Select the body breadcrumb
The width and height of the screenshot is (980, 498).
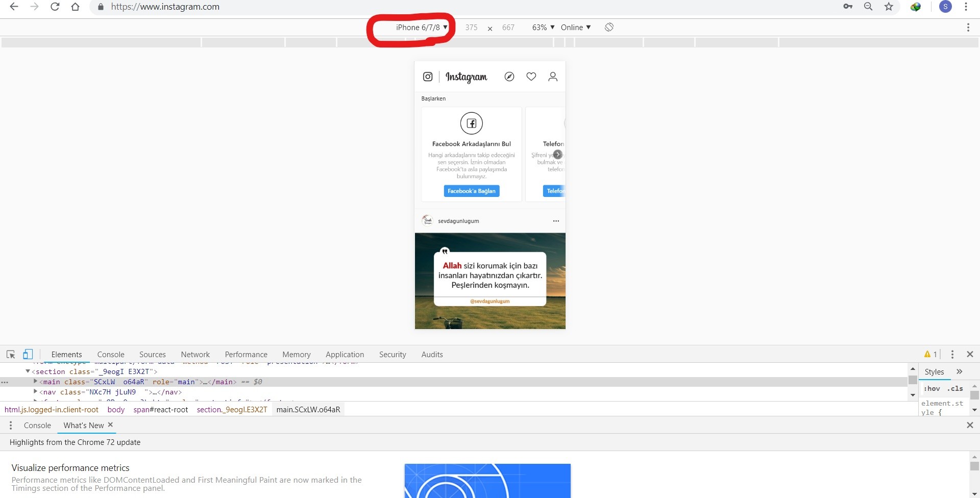pos(116,410)
